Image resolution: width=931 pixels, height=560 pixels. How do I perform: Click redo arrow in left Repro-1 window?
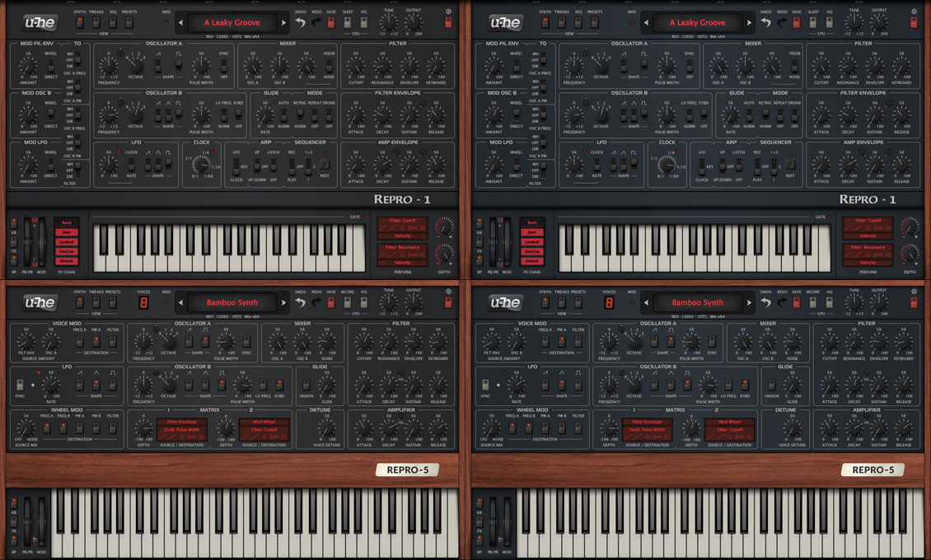click(x=316, y=22)
